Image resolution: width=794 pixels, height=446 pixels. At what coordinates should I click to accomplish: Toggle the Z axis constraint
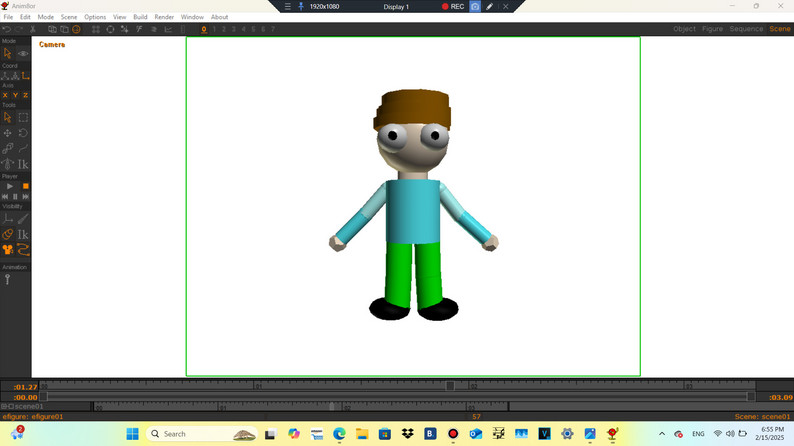(25, 95)
